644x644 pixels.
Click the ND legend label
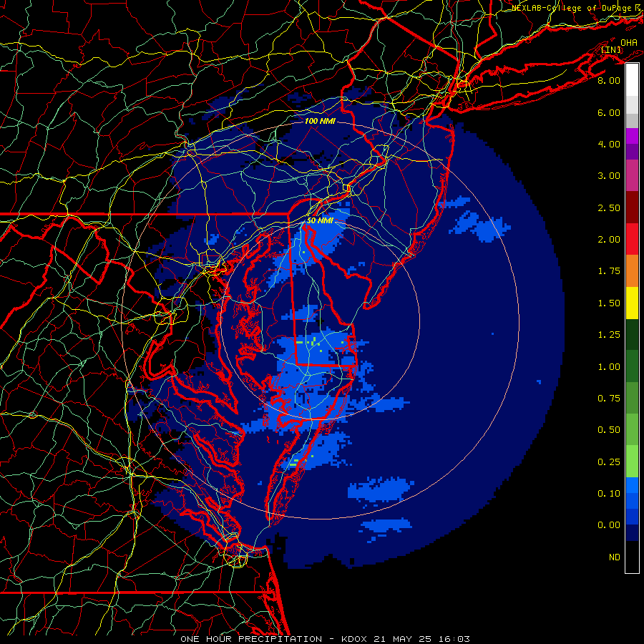[x=615, y=557]
